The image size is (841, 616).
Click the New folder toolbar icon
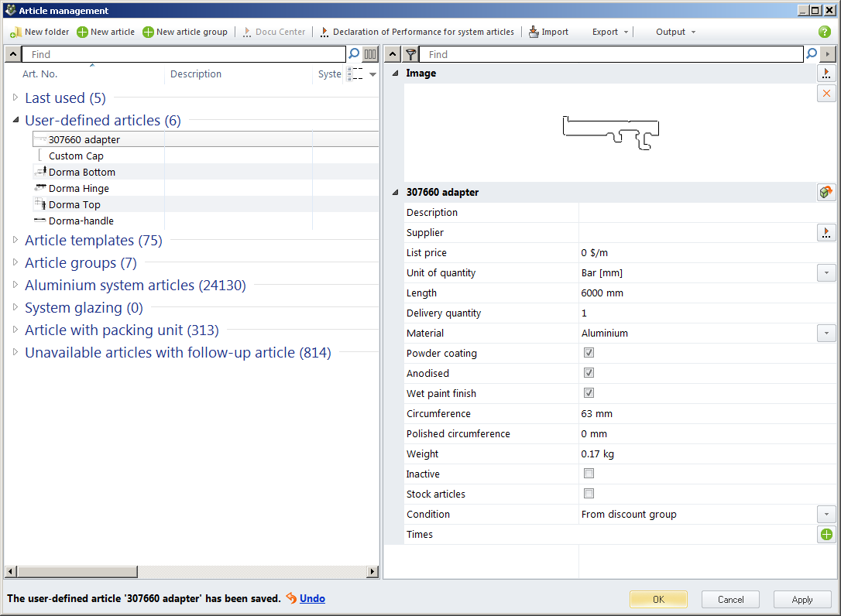click(15, 33)
